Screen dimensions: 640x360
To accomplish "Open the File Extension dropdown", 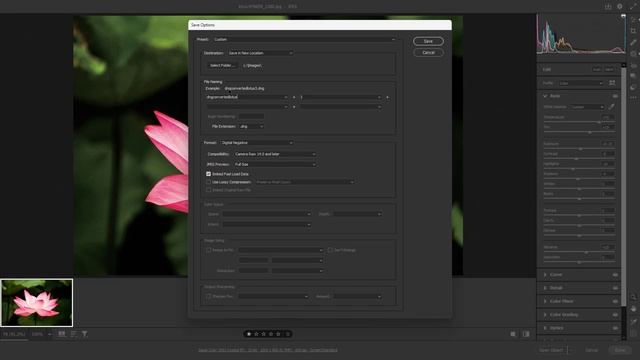I will [x=251, y=127].
